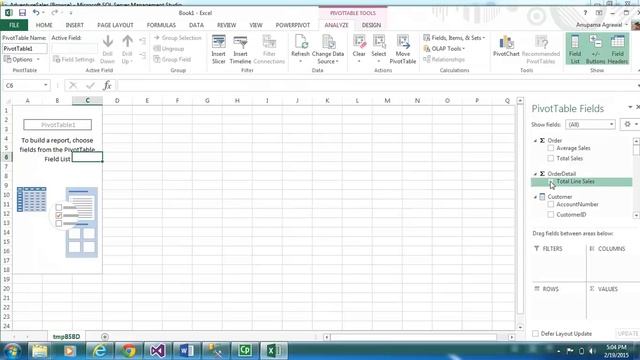Open the Name Box dropdown arrow
Screen dimensions: 640x360
click(x=46, y=85)
